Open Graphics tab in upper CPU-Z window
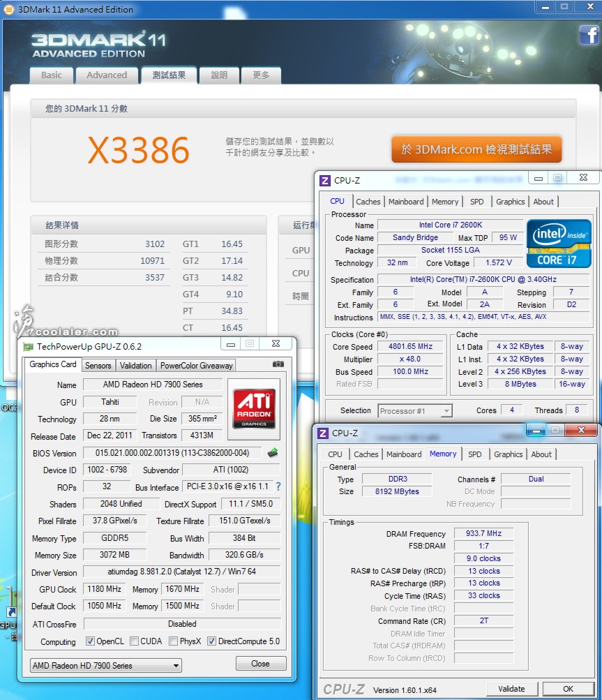The height and width of the screenshot is (700, 602). [510, 202]
